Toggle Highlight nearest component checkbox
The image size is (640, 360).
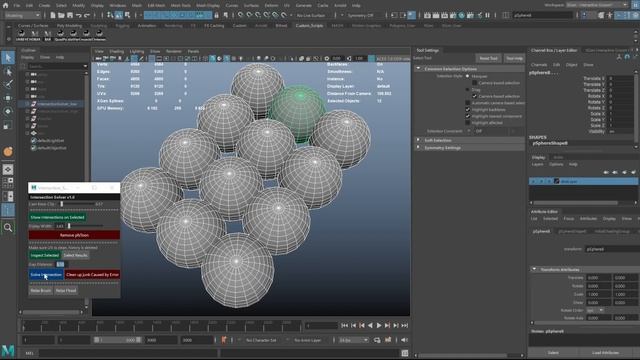coord(468,116)
